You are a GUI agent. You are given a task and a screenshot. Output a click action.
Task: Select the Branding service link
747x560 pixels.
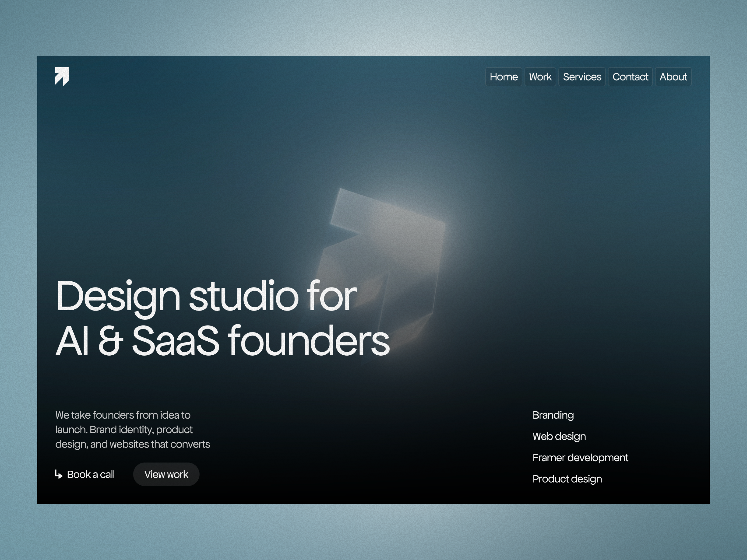click(553, 415)
